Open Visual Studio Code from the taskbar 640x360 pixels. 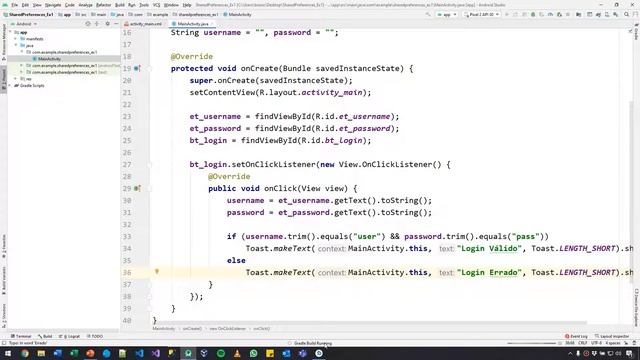click(x=139, y=353)
